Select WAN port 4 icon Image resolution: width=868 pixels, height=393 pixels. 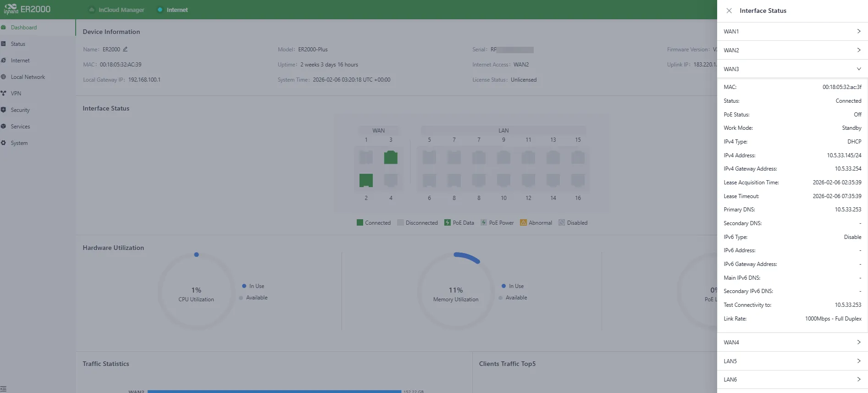[x=391, y=180]
